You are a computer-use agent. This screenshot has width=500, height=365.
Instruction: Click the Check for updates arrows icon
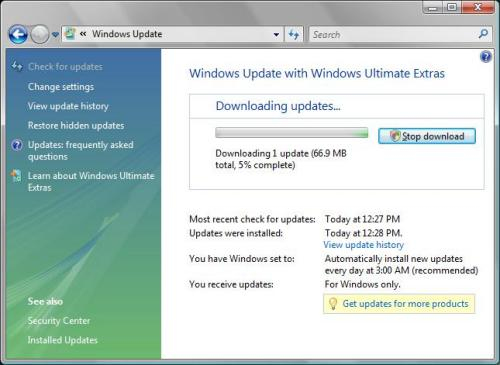pos(17,66)
